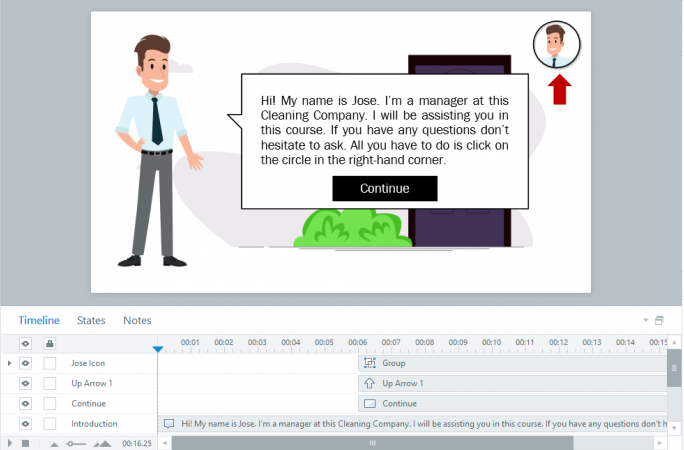Toggle lock box for Continue object
The width and height of the screenshot is (684, 450).
click(49, 403)
